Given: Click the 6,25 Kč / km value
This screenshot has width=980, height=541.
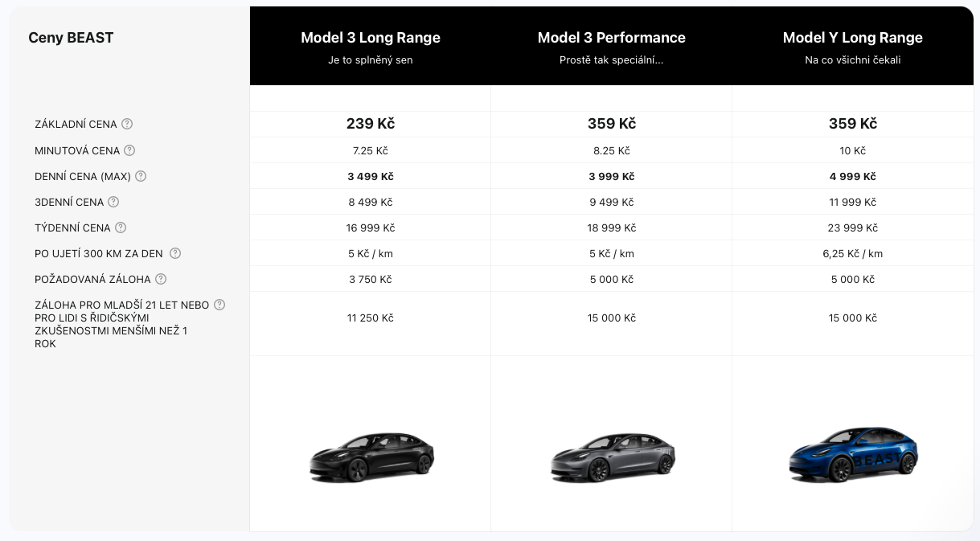Looking at the screenshot, I should coord(853,253).
